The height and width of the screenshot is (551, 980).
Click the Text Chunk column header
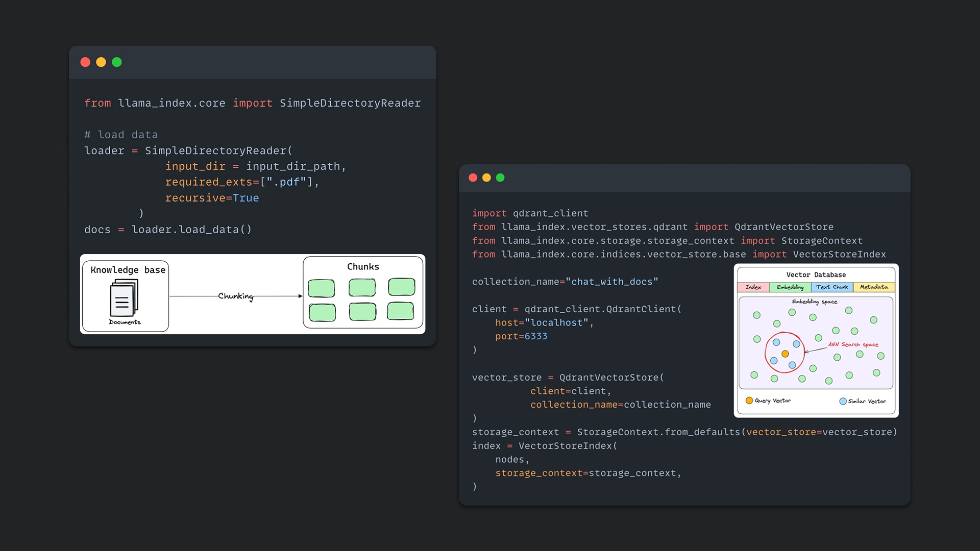[832, 287]
